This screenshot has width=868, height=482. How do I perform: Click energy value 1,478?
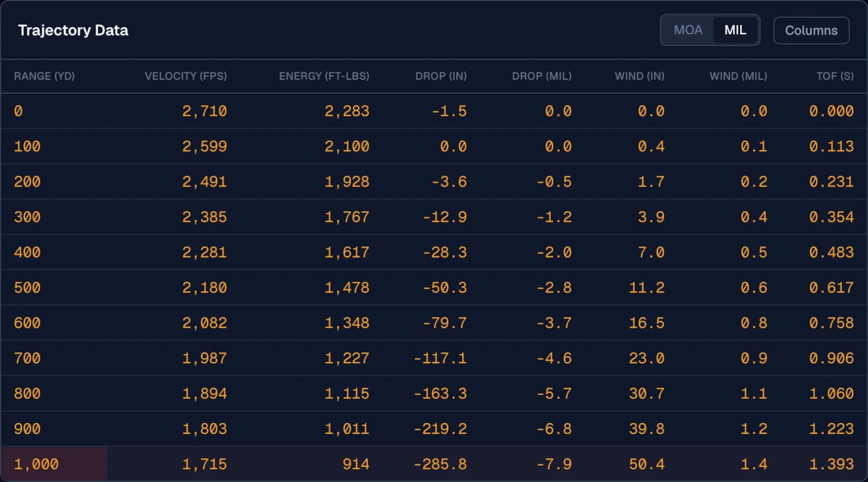tap(347, 288)
